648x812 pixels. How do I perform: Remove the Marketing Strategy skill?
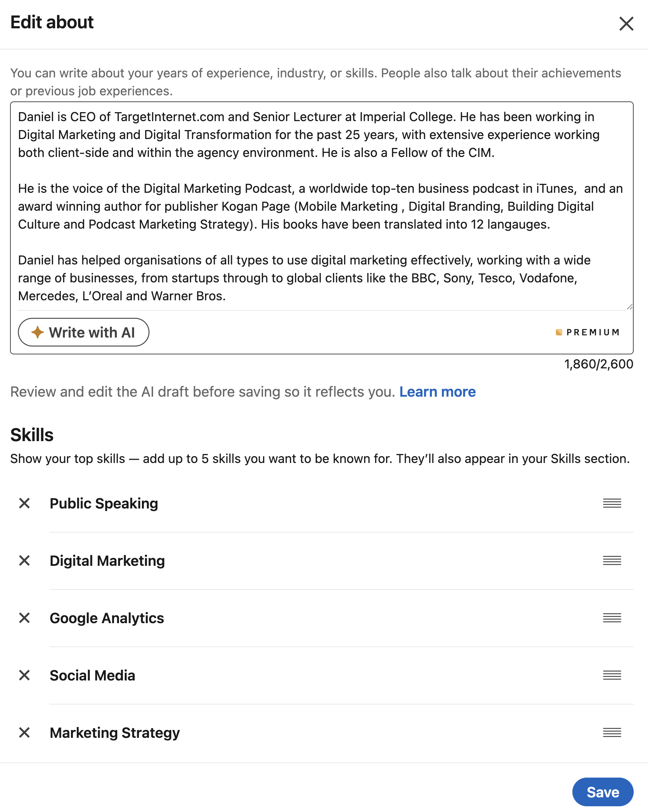[25, 732]
